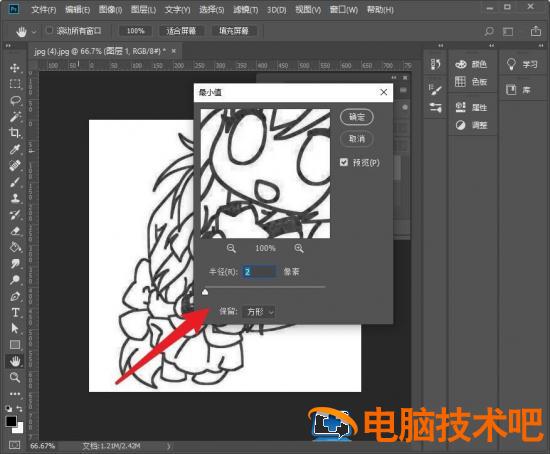The height and width of the screenshot is (454, 550).
Task: Click 确定 to apply the filter
Action: (357, 117)
